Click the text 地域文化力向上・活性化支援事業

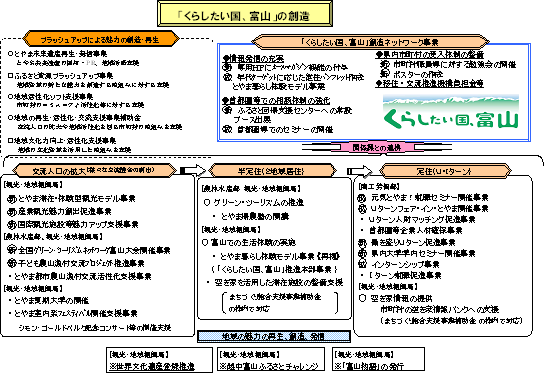click(65, 141)
